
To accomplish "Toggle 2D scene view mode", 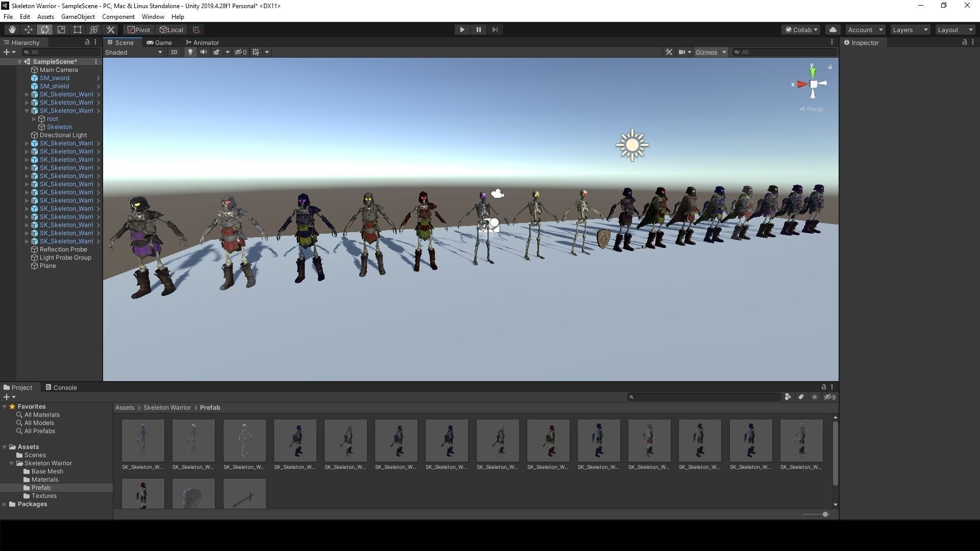I will click(174, 52).
